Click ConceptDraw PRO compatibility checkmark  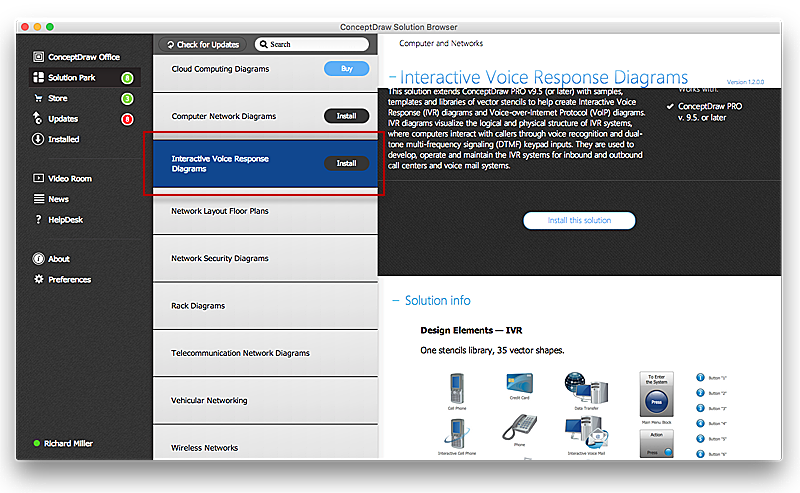670,106
